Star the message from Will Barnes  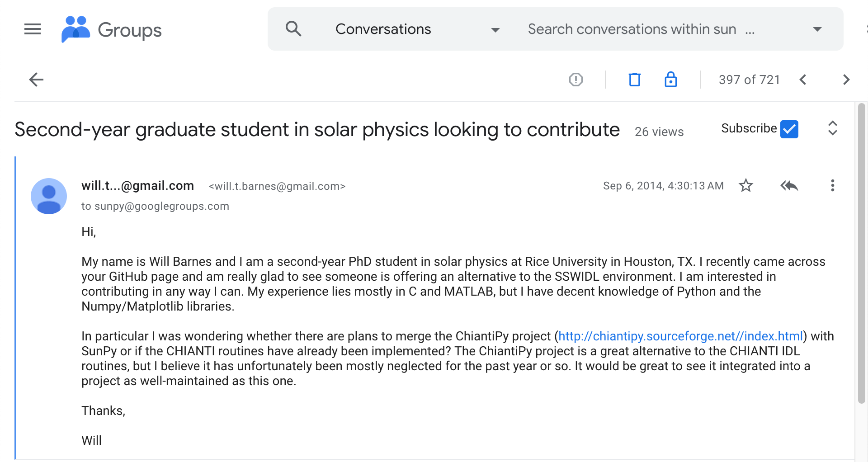click(x=745, y=185)
